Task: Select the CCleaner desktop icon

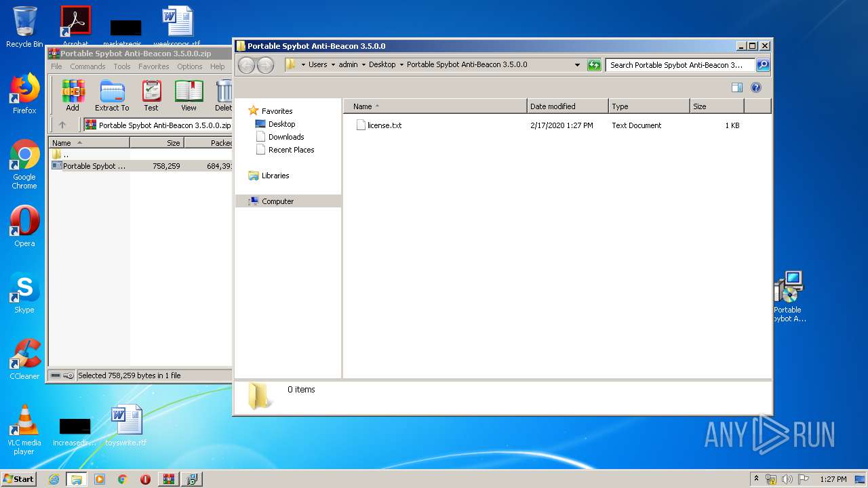Action: tap(24, 359)
